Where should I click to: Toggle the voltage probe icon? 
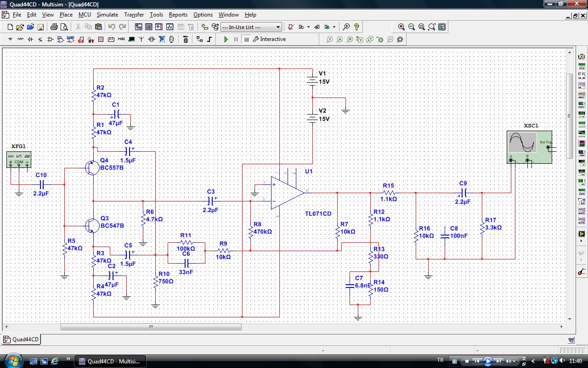tap(329, 40)
